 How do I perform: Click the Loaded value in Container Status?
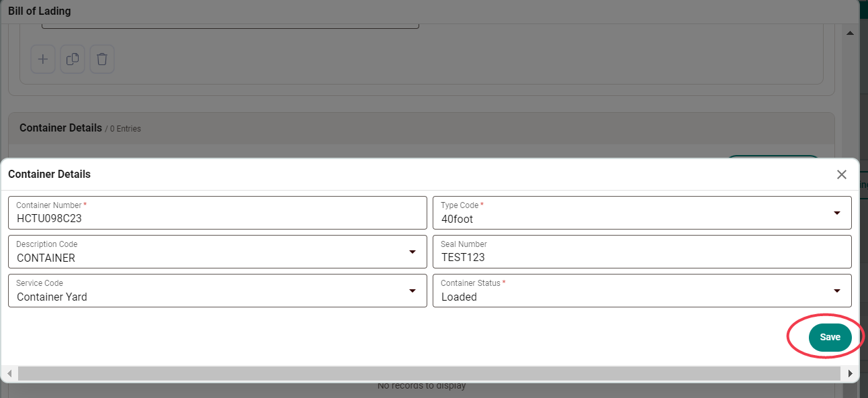[459, 297]
